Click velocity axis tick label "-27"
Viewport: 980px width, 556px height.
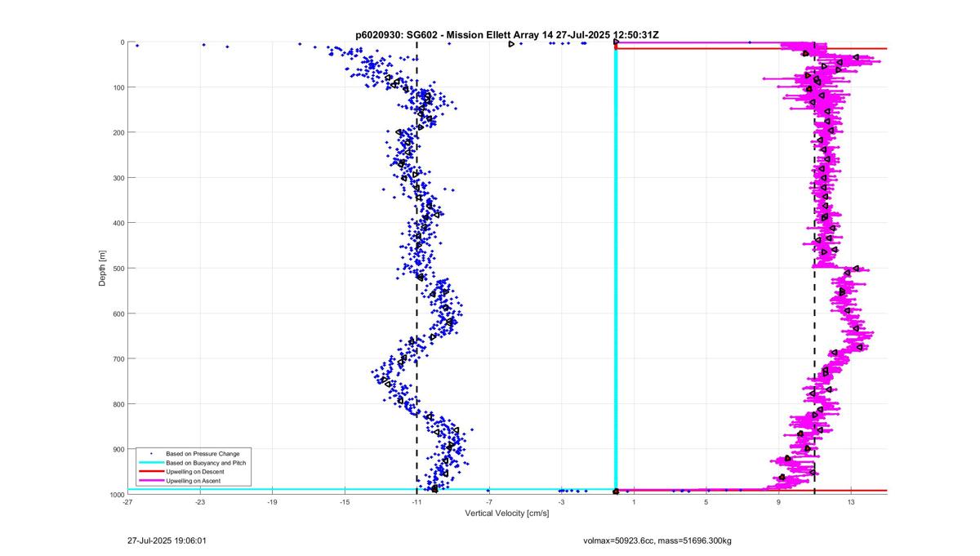coord(127,503)
